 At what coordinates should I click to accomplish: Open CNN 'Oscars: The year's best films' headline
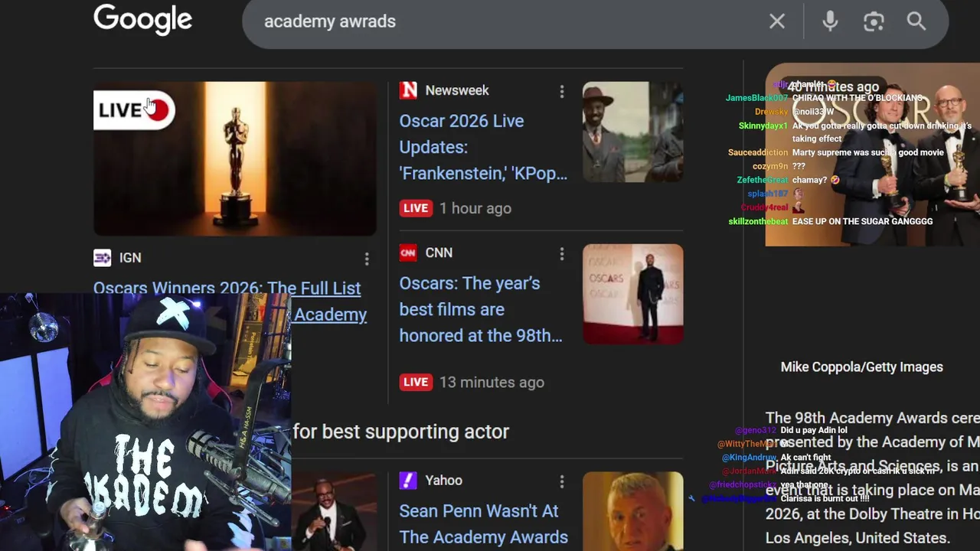(x=481, y=309)
